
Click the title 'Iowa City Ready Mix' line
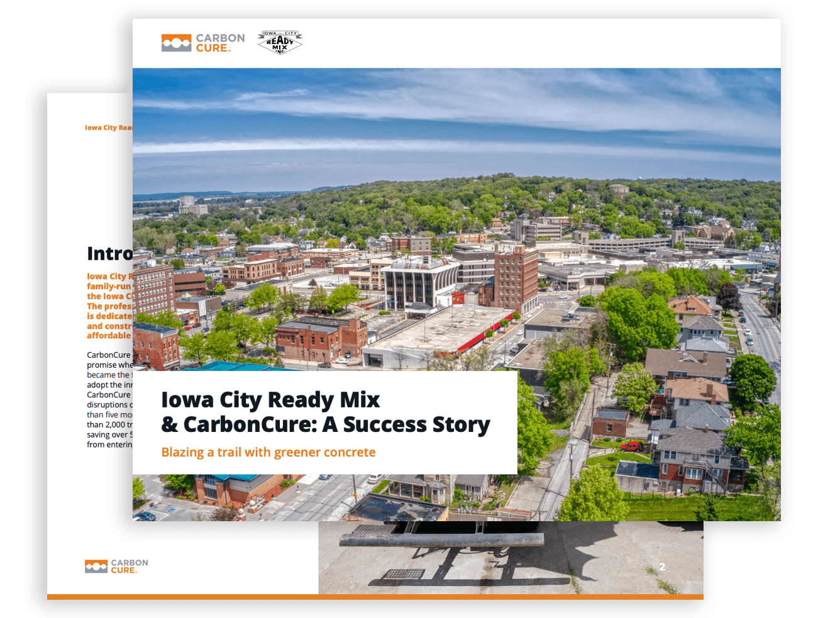[x=270, y=400]
